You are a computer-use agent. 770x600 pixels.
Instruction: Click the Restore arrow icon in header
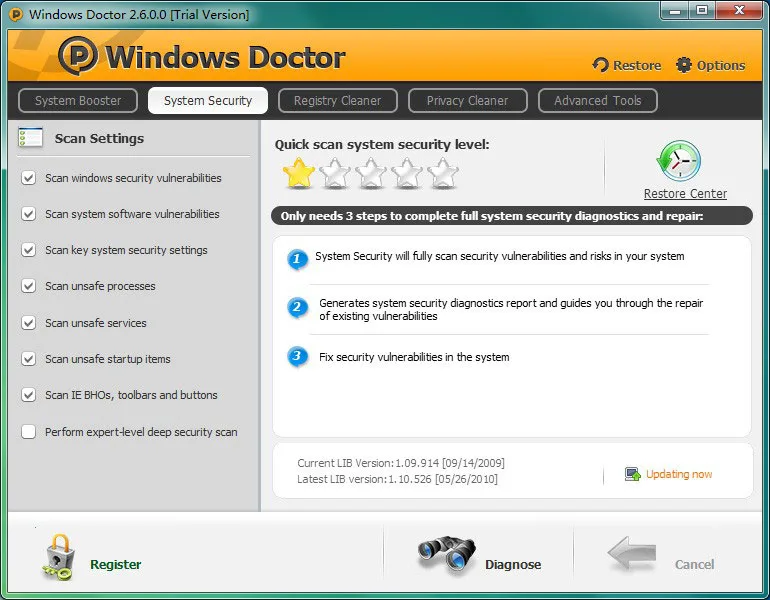pyautogui.click(x=600, y=65)
